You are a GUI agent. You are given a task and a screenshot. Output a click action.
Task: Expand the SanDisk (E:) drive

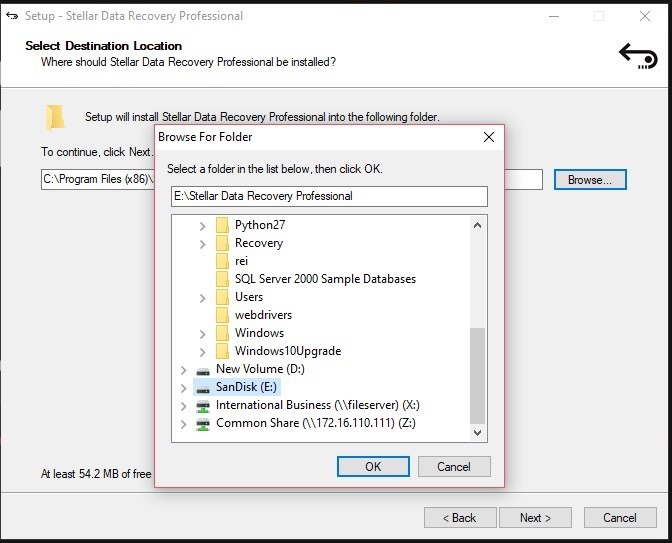click(183, 388)
